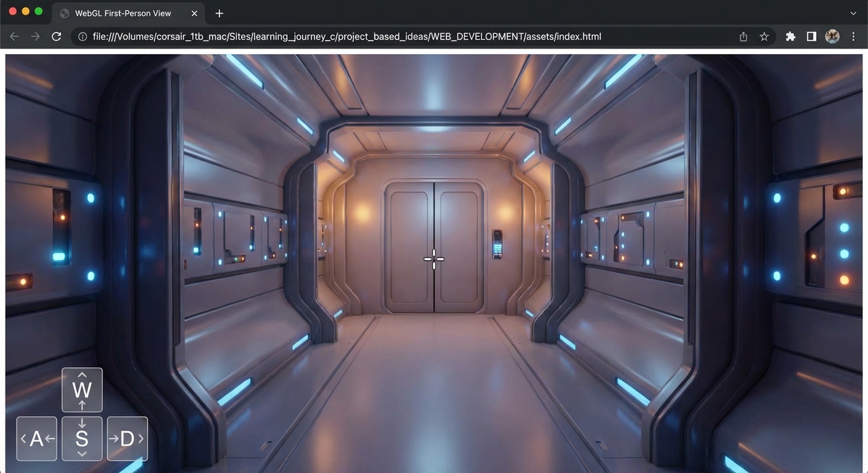Close the WebGL First-Person View tab

195,13
